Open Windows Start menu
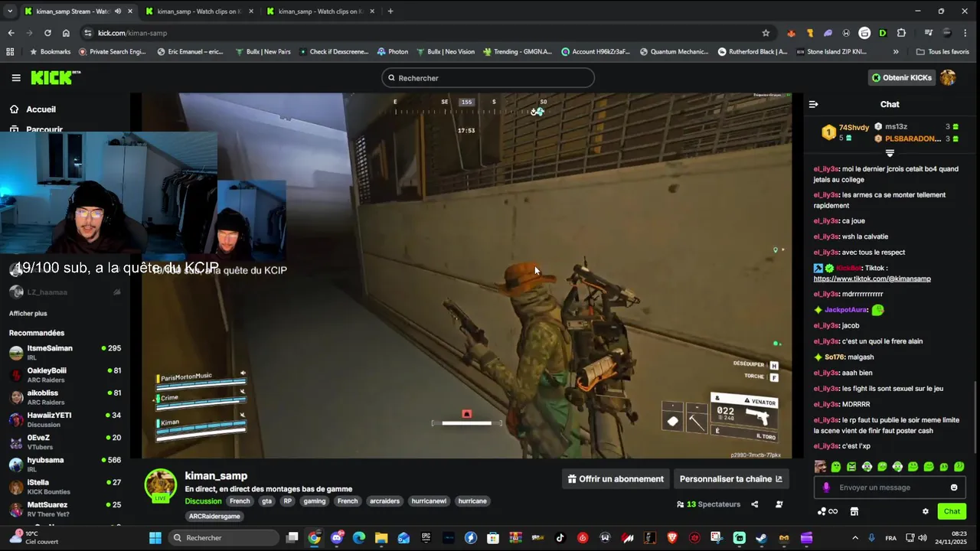 click(155, 538)
